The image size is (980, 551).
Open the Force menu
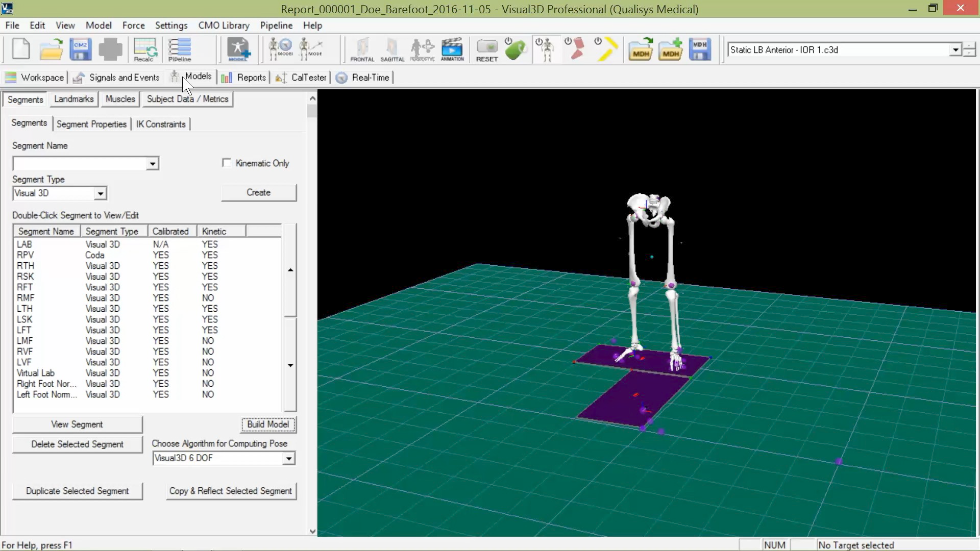coord(133,26)
